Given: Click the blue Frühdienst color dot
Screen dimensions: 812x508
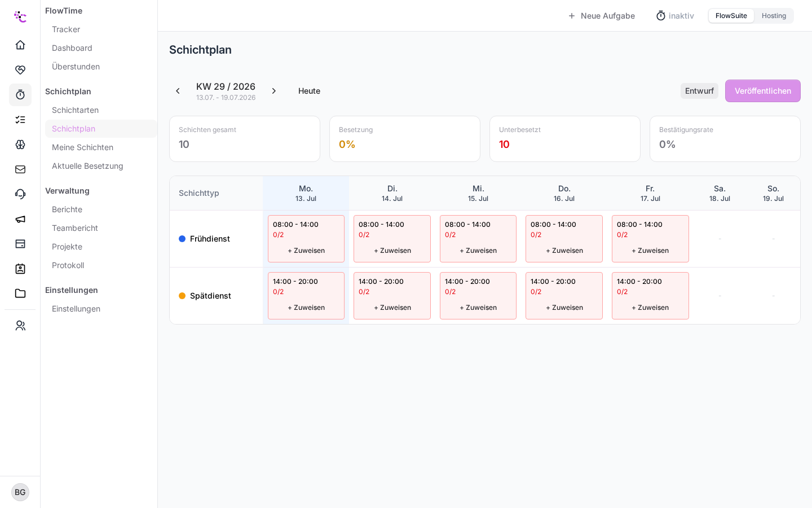Looking at the screenshot, I should [182, 239].
